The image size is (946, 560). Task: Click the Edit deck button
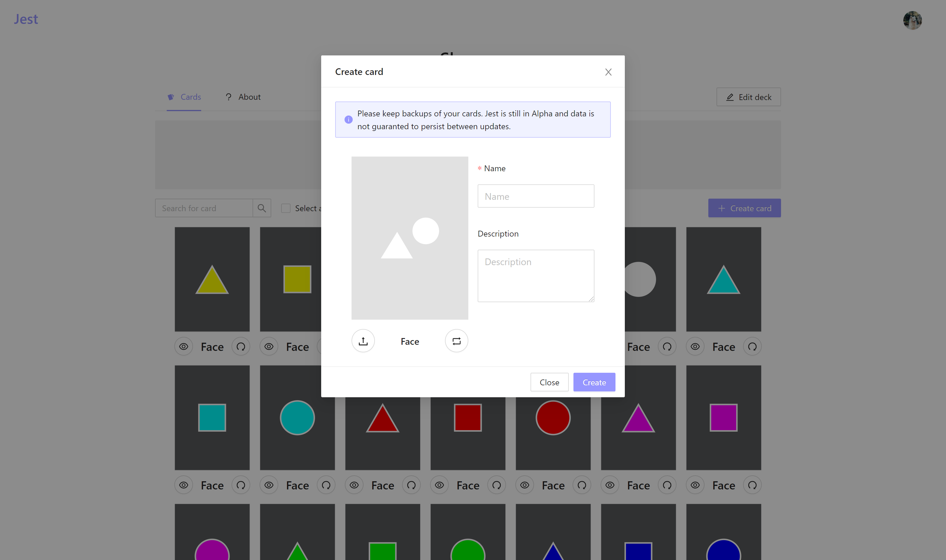coord(749,97)
